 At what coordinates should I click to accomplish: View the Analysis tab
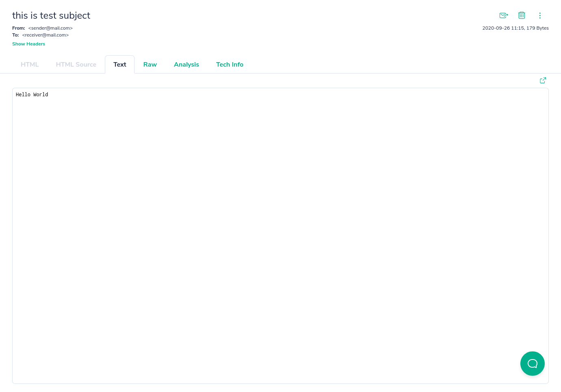coord(186,64)
